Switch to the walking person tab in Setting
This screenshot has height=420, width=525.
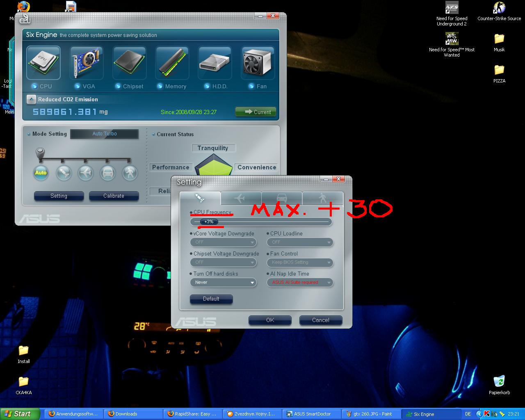pyautogui.click(x=322, y=199)
